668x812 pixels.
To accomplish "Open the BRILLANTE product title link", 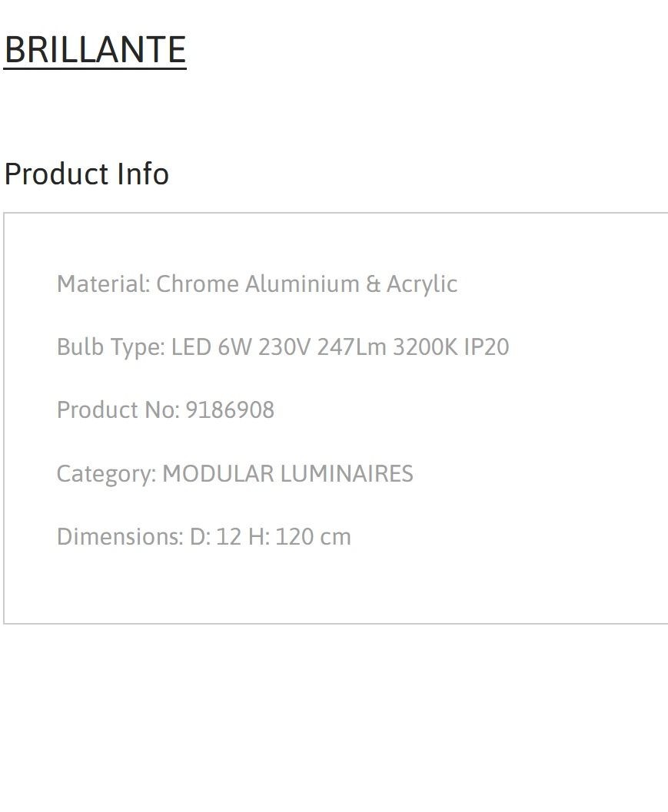I will click(95, 50).
